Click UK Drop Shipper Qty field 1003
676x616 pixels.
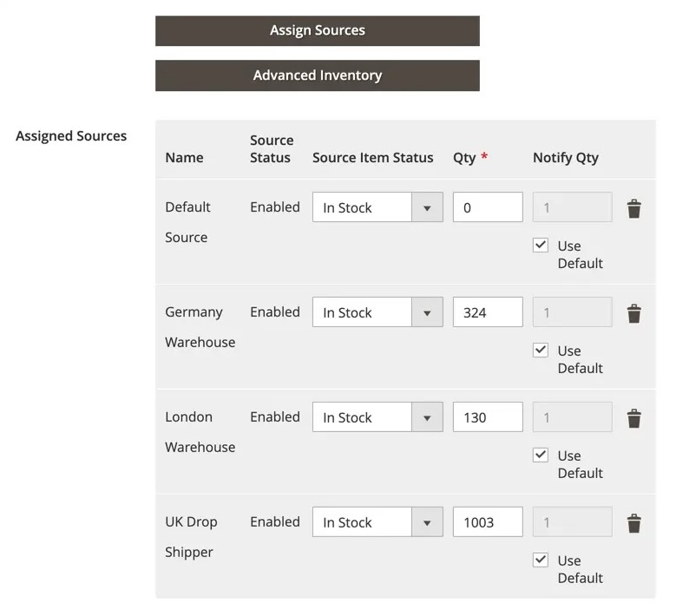(x=488, y=522)
